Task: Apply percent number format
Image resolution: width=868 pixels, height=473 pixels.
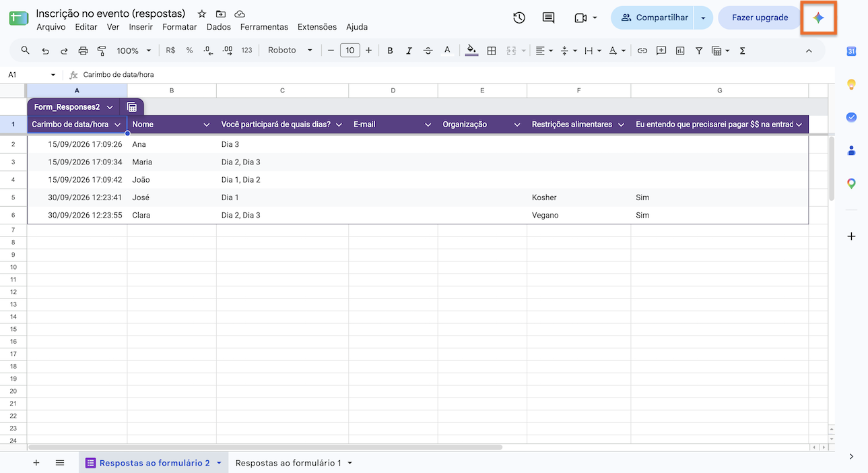Action: click(x=189, y=51)
